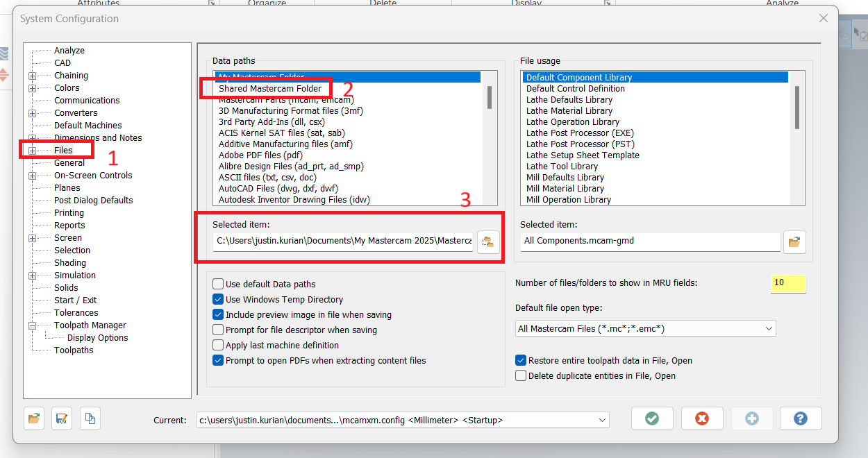Open Planes settings page
This screenshot has width=868, height=458.
[x=67, y=187]
